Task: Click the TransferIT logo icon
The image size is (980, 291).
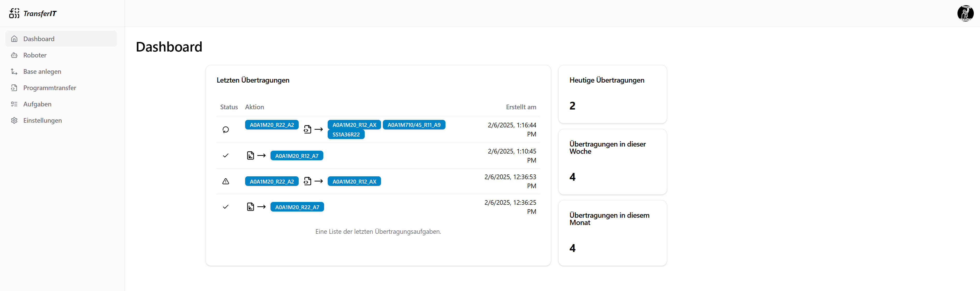Action: (x=14, y=13)
